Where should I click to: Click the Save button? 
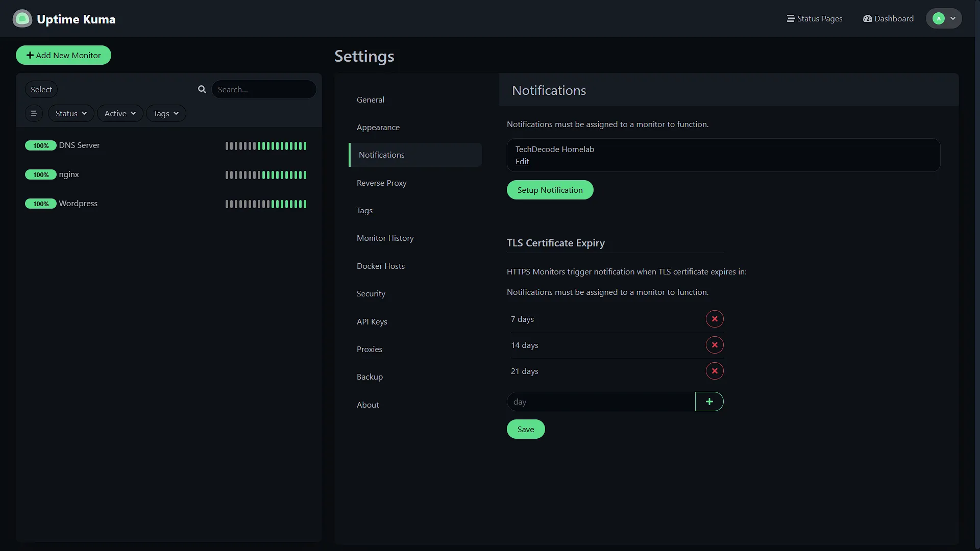[526, 429]
